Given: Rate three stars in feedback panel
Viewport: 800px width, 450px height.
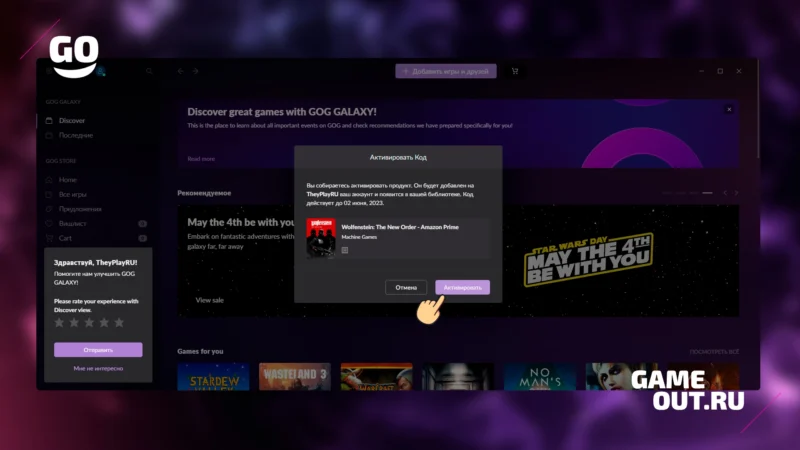Looking at the screenshot, I should (89, 322).
